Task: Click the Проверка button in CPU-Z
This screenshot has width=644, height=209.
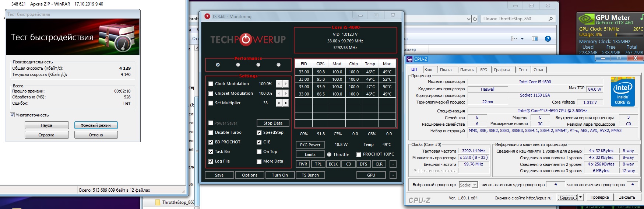Action: 599,197
